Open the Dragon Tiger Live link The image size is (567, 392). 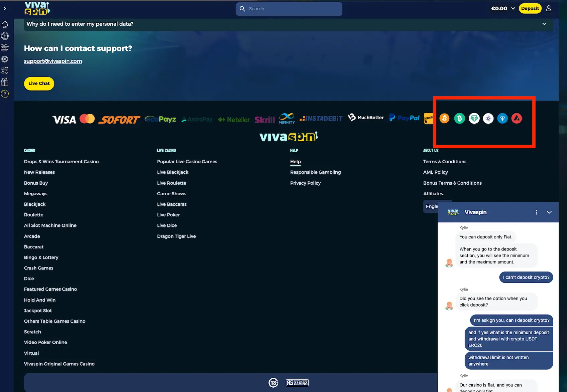(177, 236)
